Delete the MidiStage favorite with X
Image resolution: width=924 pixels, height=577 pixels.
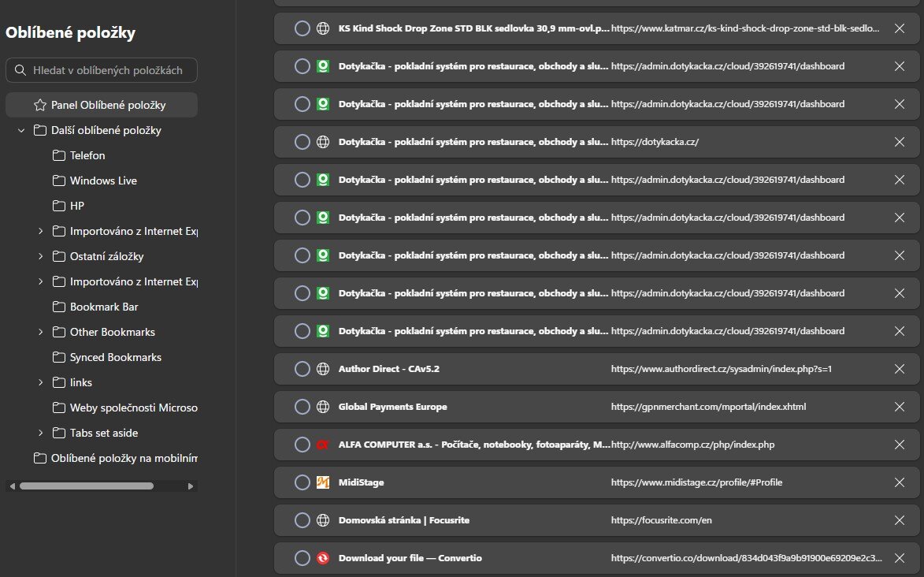[900, 482]
